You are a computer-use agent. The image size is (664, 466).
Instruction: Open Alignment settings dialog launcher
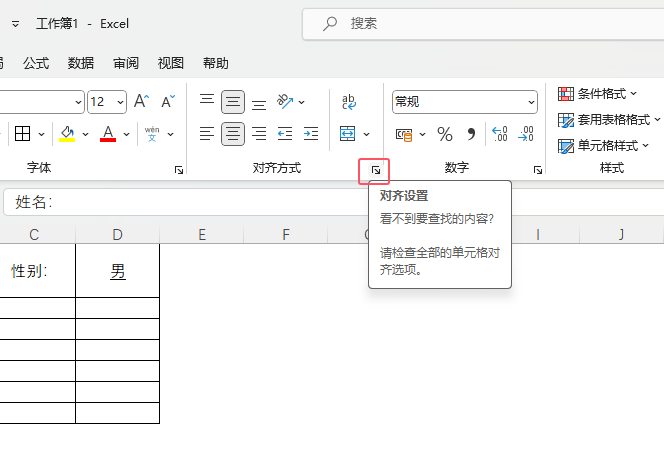coord(376,170)
